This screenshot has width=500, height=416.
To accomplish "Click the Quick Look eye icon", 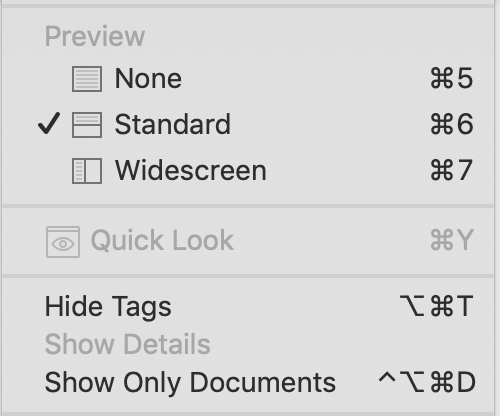I will coord(63,242).
